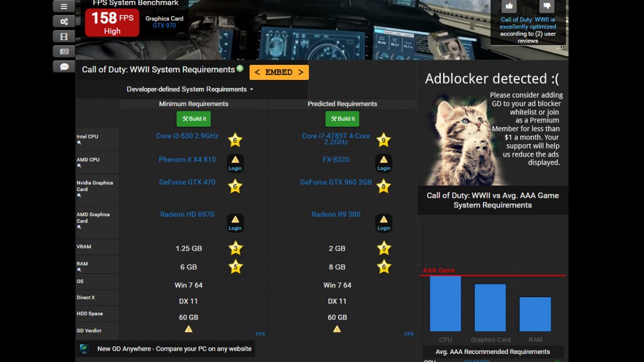Click the GTX 970 graphics card link
This screenshot has height=362, width=644.
[164, 25]
